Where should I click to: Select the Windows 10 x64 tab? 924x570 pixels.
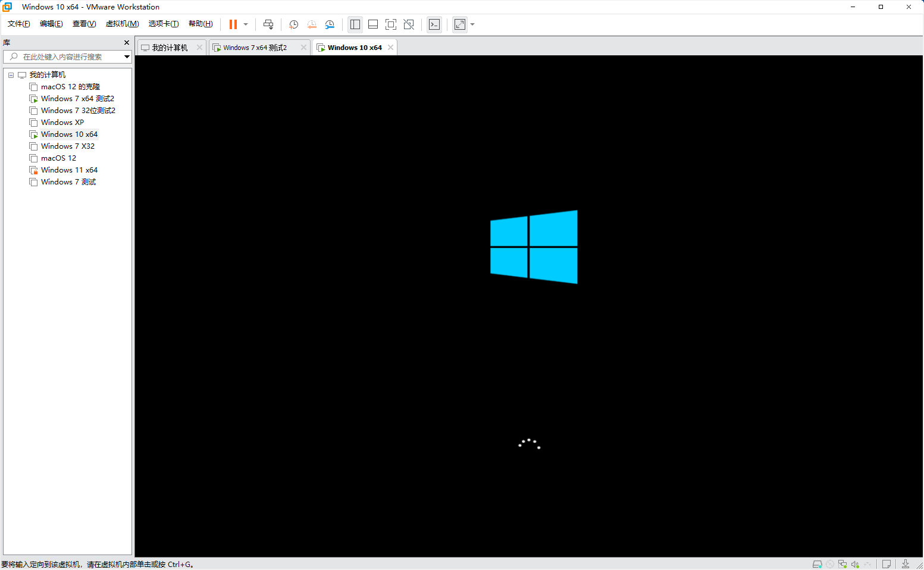[355, 48]
